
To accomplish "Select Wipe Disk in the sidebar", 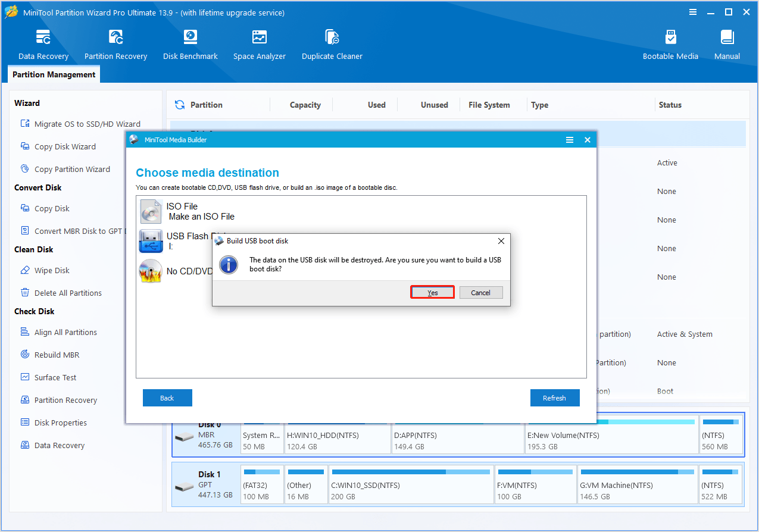I will 45,270.
